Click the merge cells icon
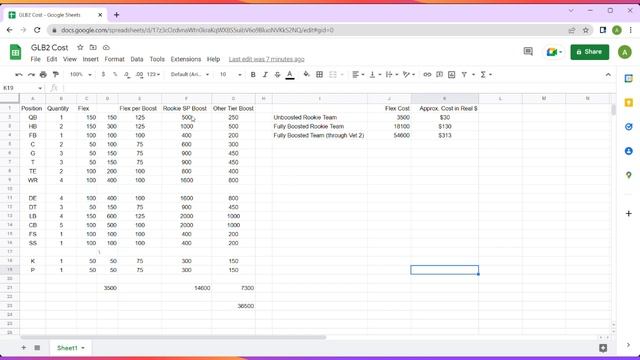Screen dimensions: 640x360 point(333,75)
